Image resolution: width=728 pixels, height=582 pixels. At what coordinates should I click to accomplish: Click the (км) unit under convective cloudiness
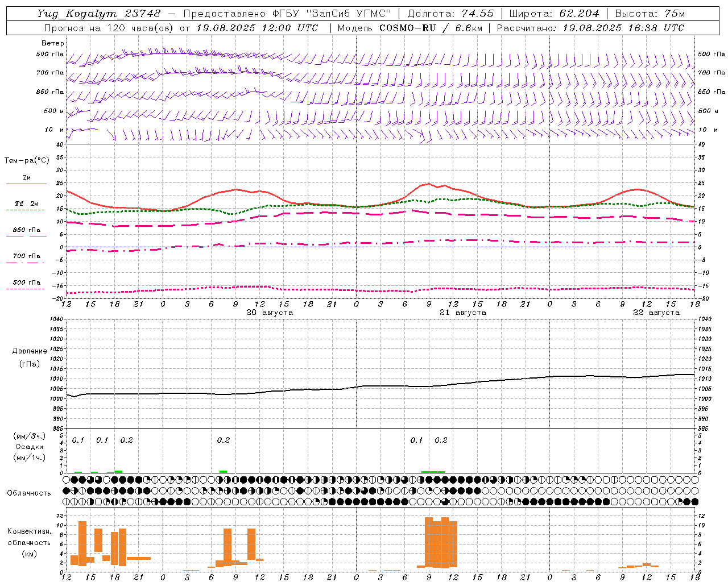(30, 554)
